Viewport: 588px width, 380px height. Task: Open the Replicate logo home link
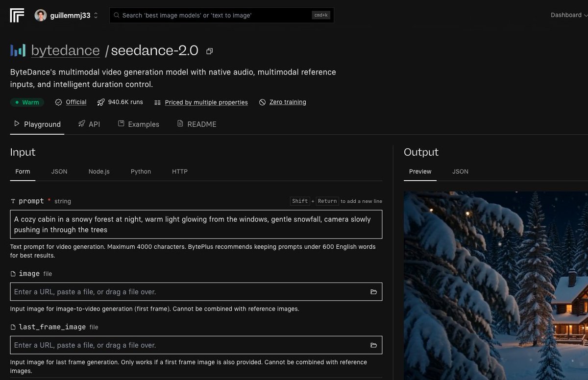pyautogui.click(x=17, y=15)
